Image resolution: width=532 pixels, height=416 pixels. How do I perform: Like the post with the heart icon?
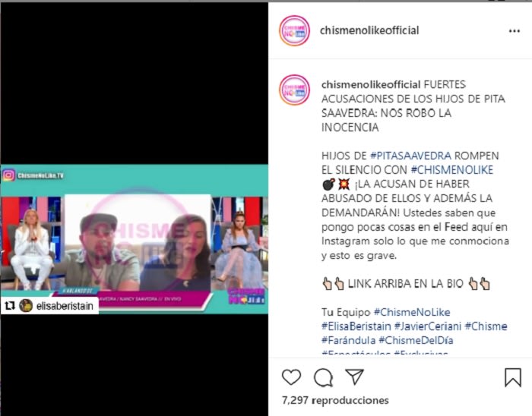tap(291, 377)
